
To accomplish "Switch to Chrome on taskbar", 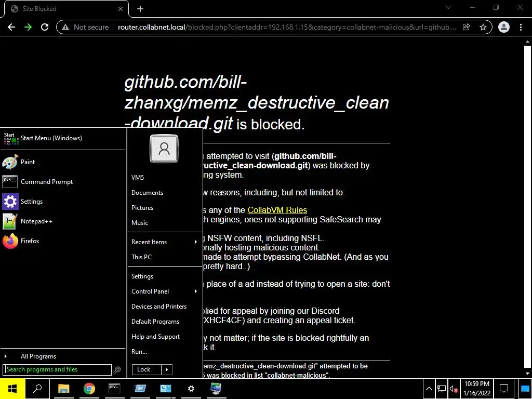I will coord(89,389).
